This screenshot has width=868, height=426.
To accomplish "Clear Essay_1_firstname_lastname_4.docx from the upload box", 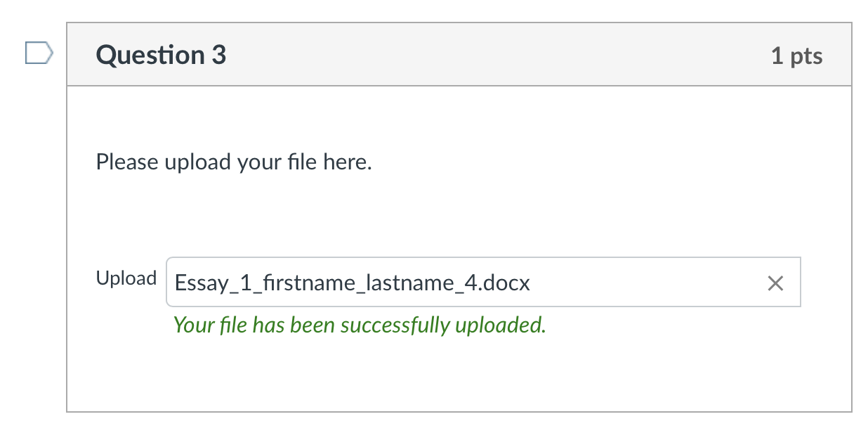I will (775, 283).
